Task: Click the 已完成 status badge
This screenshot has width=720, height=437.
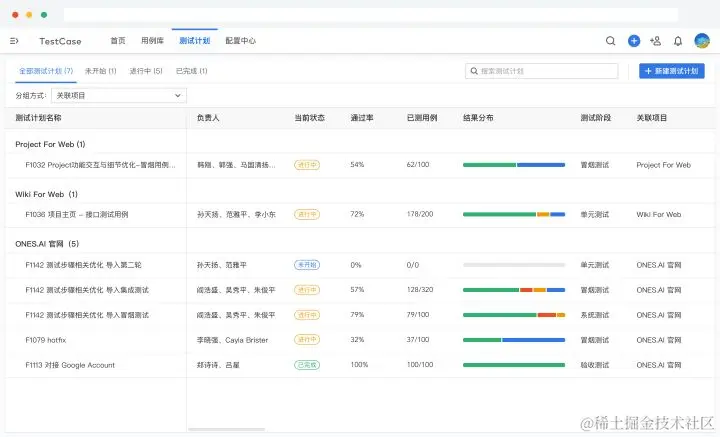Action: pyautogui.click(x=307, y=365)
